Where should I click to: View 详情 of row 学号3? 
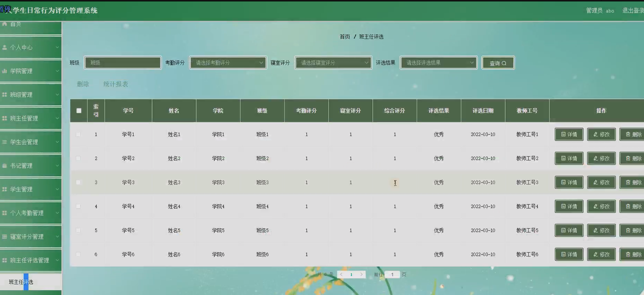[569, 182]
